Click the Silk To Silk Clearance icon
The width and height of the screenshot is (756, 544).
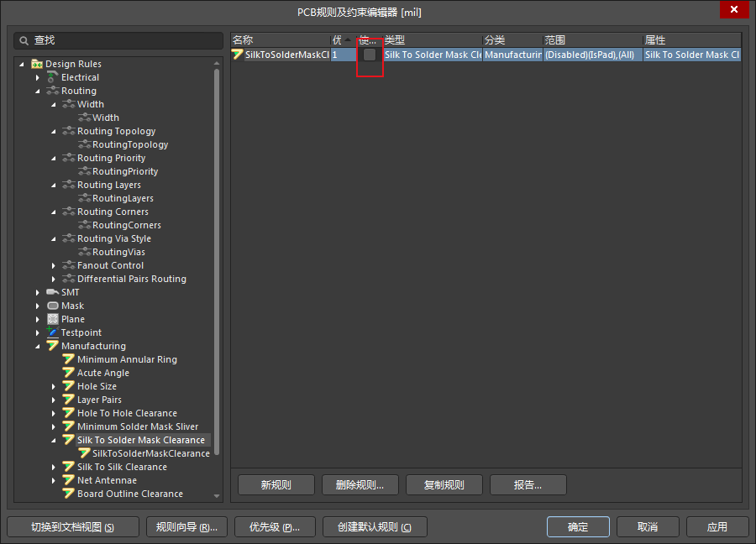(x=69, y=467)
